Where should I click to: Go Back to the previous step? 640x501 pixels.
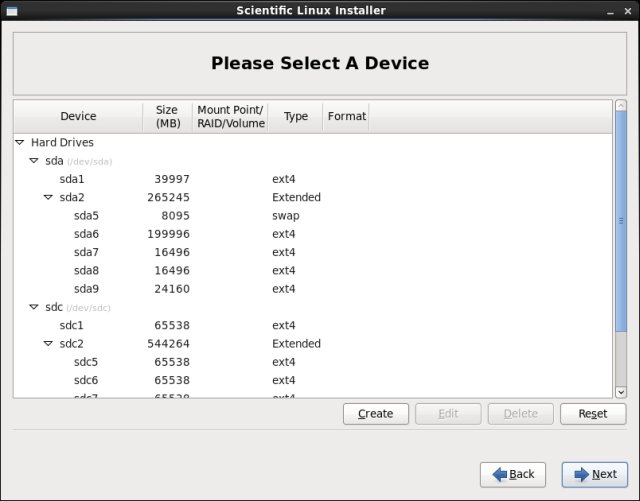click(513, 474)
